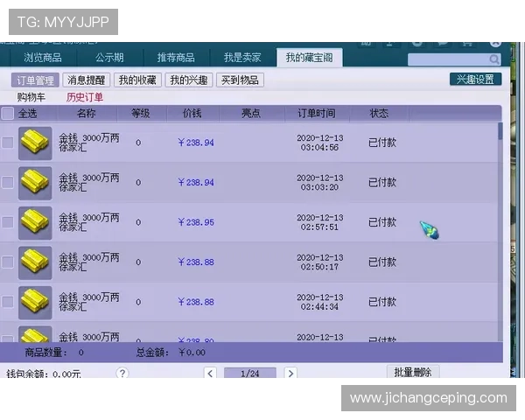
Task: Click the 批量删除 button
Action: tap(413, 372)
